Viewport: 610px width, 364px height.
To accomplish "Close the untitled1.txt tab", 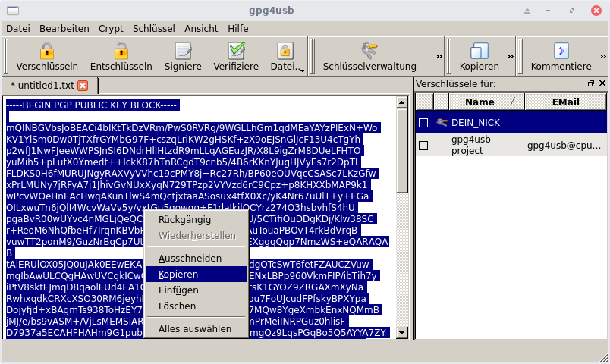I will click(83, 86).
